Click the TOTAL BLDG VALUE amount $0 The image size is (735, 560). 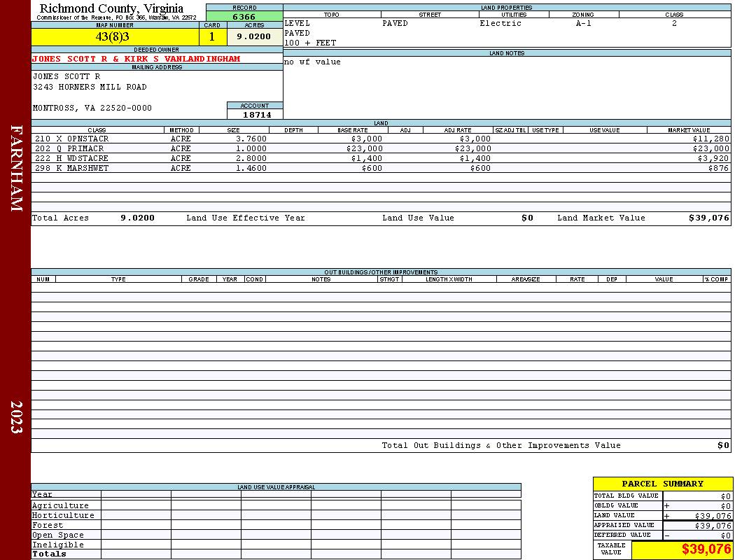[x=726, y=496]
